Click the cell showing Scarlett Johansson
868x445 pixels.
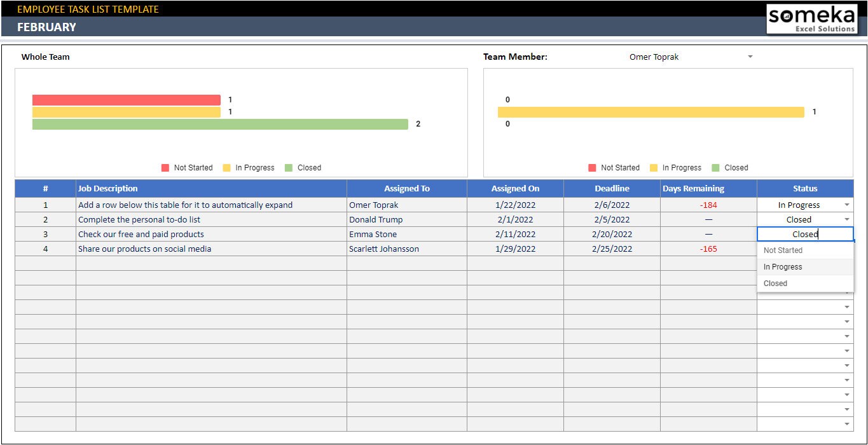pyautogui.click(x=383, y=249)
